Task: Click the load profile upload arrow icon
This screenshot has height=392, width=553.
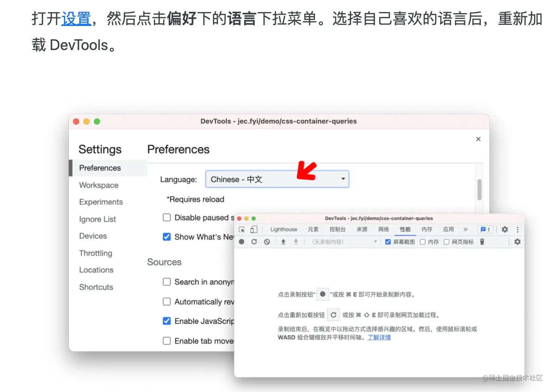Action: coord(283,242)
